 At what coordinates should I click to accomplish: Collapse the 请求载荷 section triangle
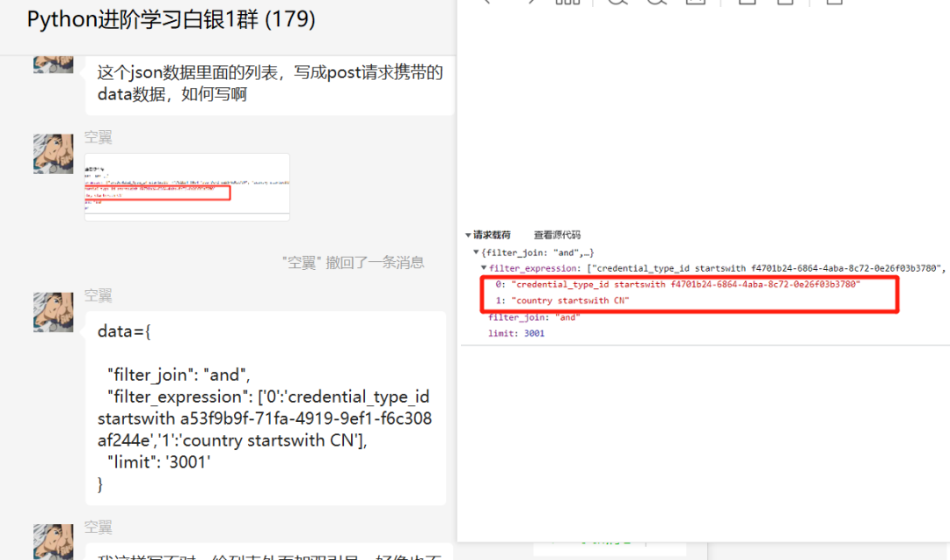pos(468,235)
